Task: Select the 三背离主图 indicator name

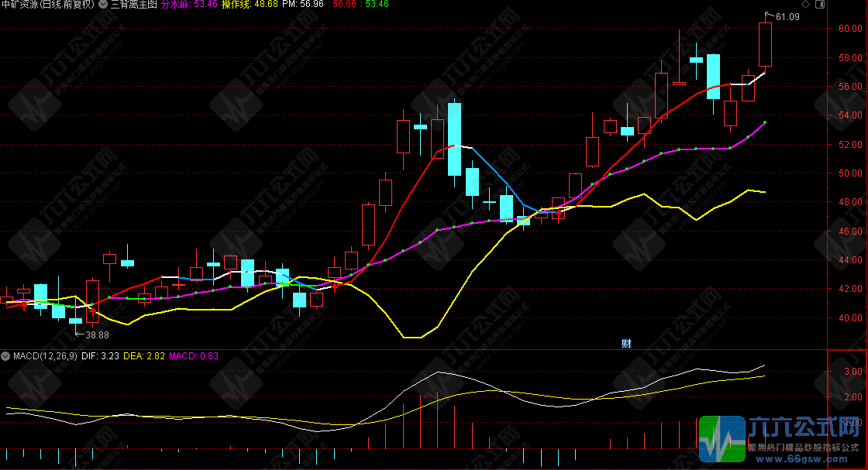Action: click(133, 5)
